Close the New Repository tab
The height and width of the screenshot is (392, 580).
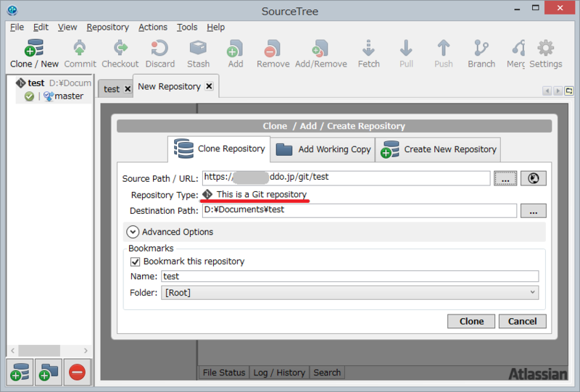[x=209, y=86]
